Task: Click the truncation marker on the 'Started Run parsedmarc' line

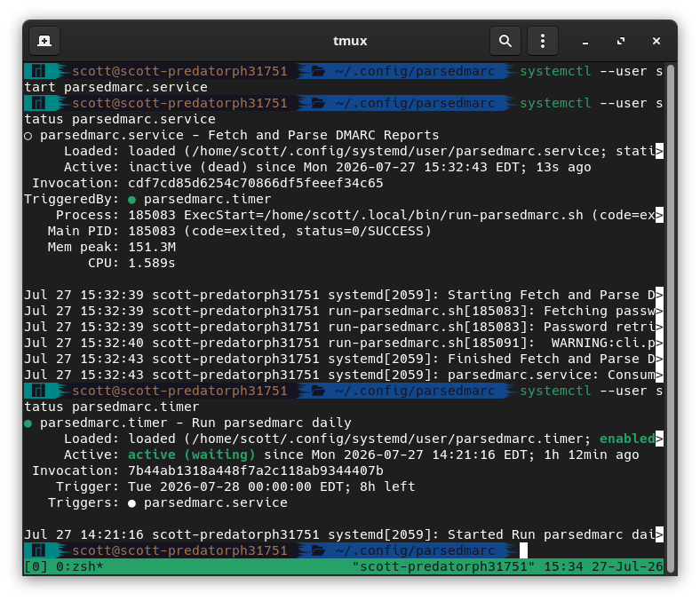Action: (x=659, y=535)
